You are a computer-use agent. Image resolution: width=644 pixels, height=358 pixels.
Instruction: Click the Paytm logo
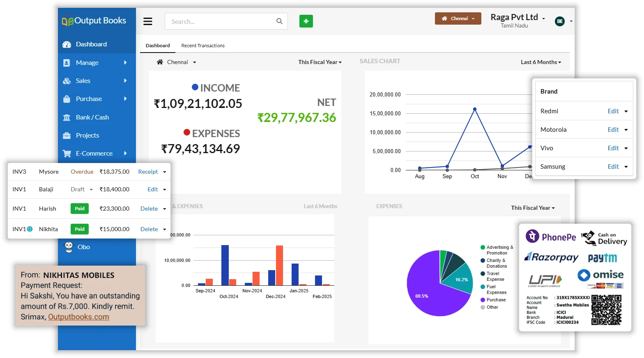(603, 258)
